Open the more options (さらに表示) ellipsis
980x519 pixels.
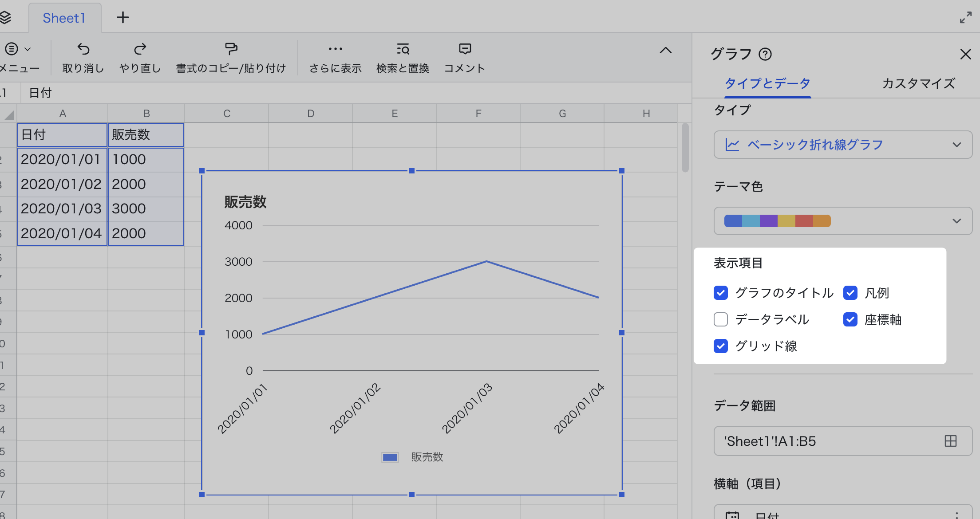(x=335, y=49)
